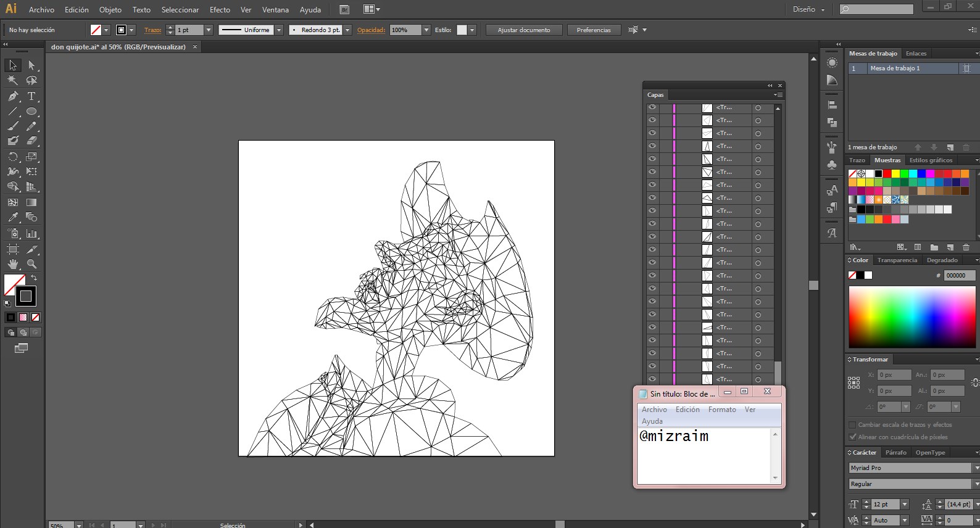
Task: Select the Paintbrush tool
Action: coord(12,126)
